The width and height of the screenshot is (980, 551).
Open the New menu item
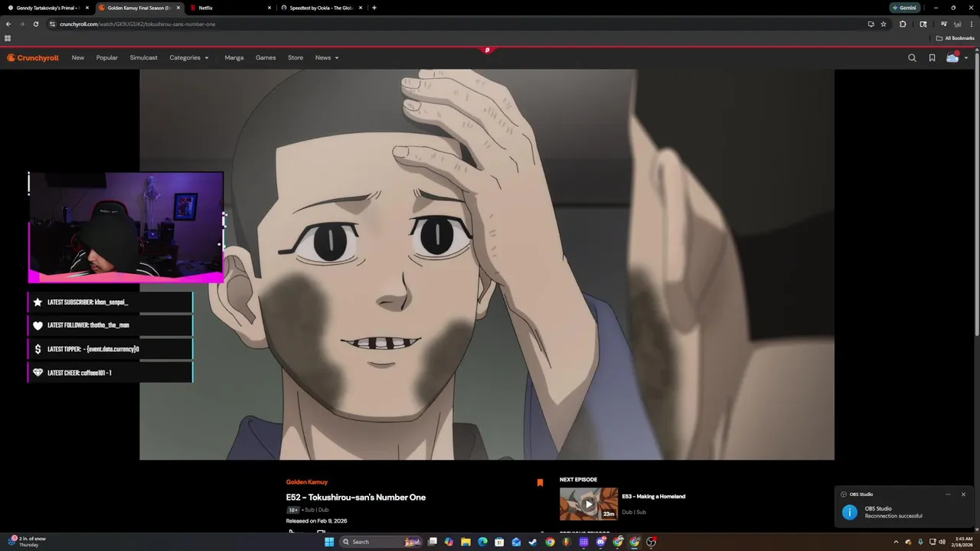click(x=78, y=57)
